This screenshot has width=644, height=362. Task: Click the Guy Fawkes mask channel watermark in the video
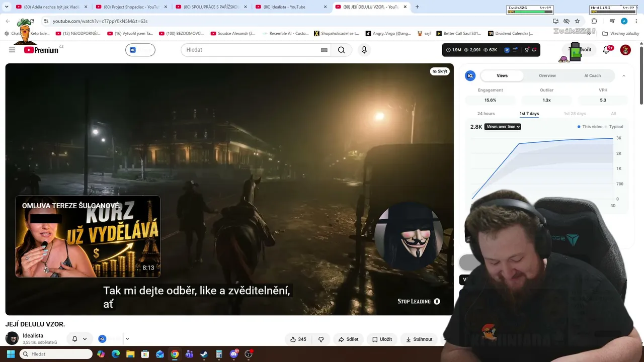(409, 237)
